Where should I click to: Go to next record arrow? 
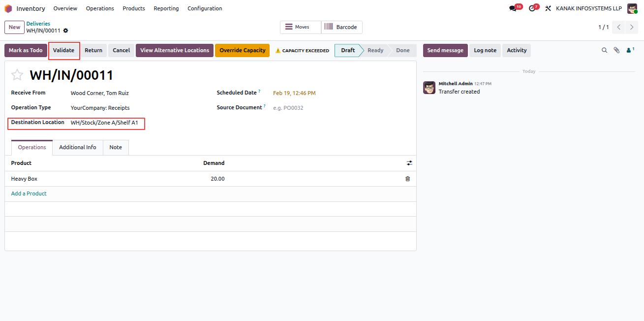pos(632,27)
